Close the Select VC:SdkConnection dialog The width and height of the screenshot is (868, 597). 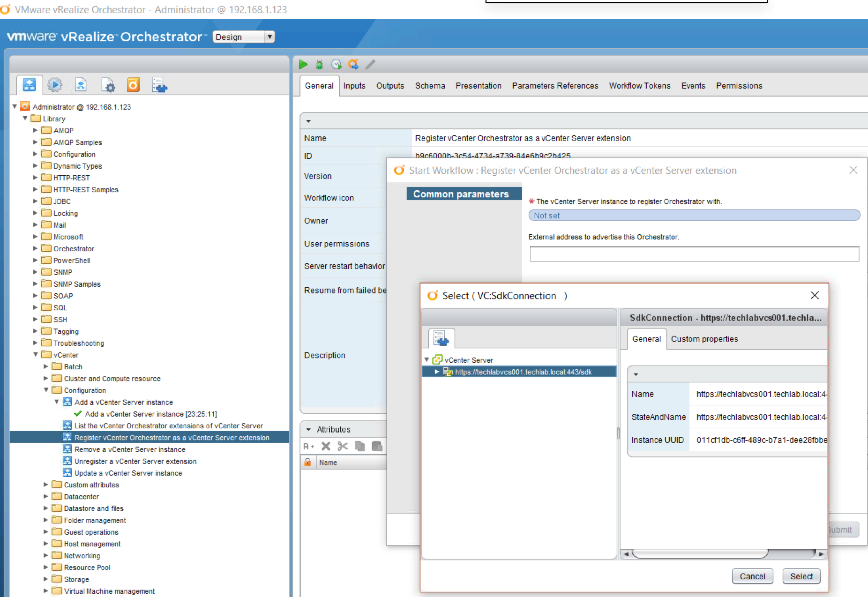[815, 295]
